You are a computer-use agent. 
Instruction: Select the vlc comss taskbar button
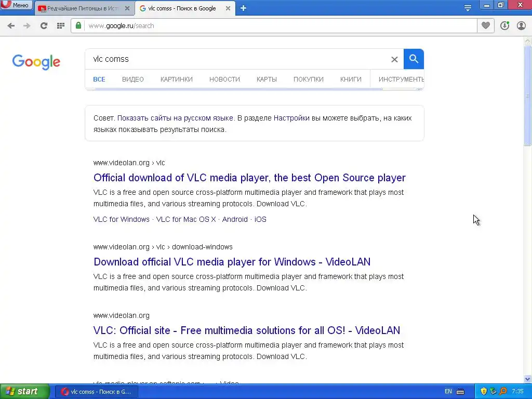pyautogui.click(x=96, y=392)
